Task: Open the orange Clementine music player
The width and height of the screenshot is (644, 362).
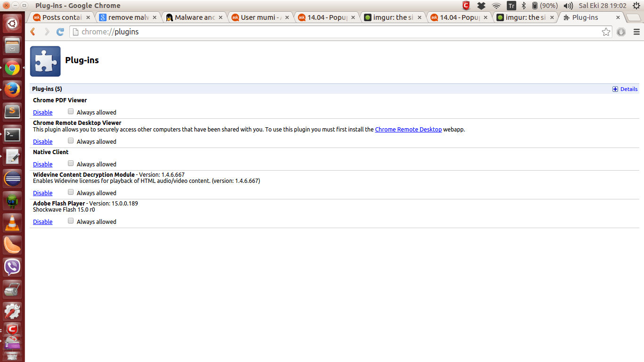Action: (12, 245)
